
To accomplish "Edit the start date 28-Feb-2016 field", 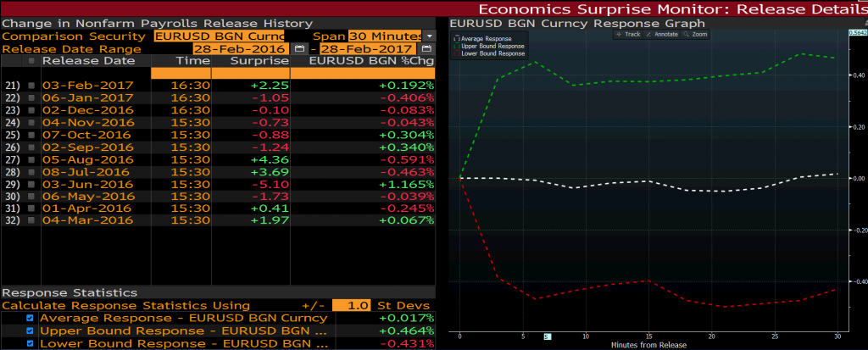I will [242, 49].
